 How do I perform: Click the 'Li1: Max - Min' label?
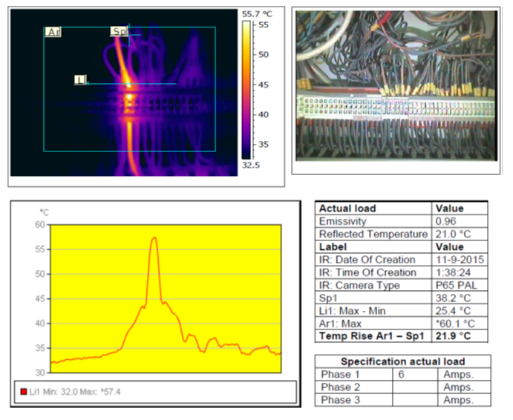click(x=352, y=311)
